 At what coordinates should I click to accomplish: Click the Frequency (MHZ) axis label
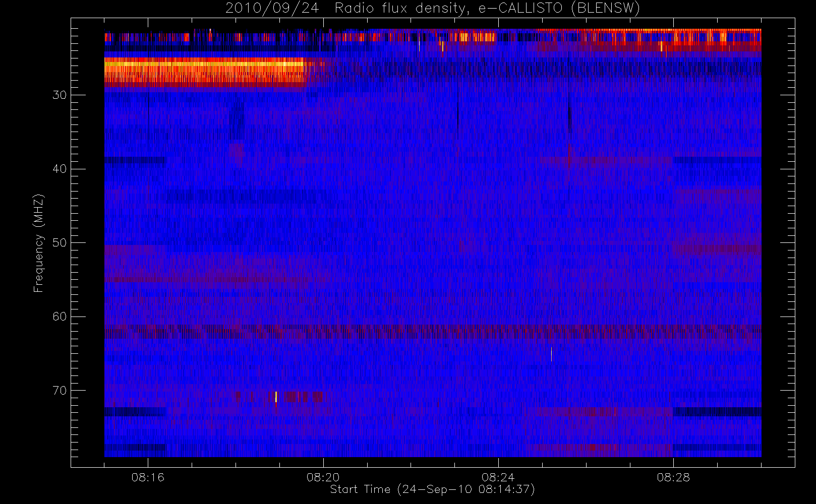pyautogui.click(x=38, y=243)
